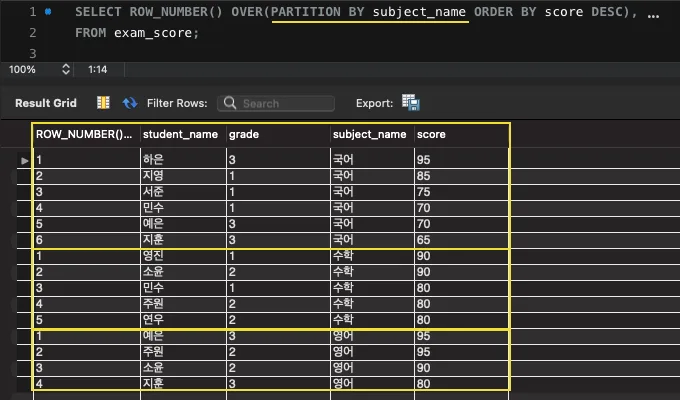Click the refresh results icon

click(130, 103)
